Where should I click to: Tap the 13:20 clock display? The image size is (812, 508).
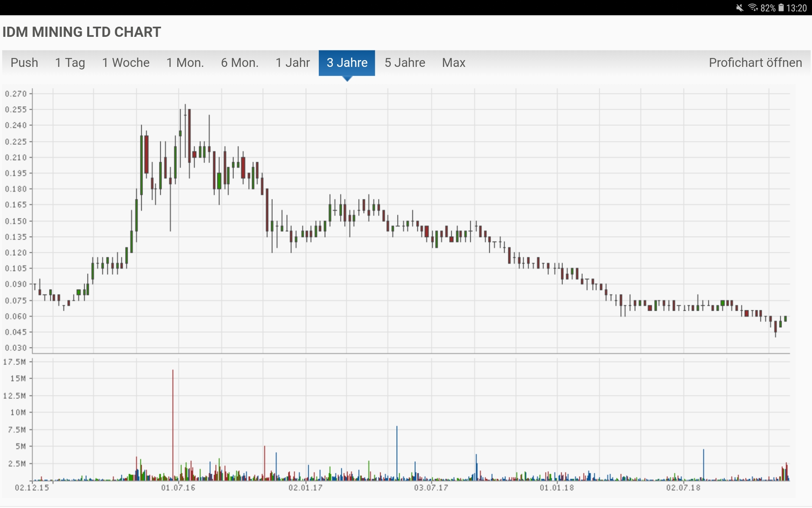(797, 8)
